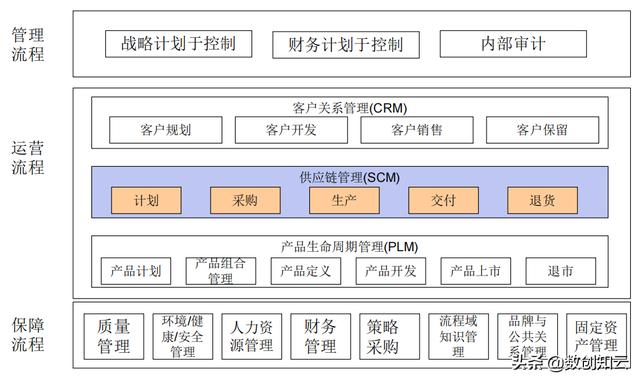The image size is (640, 382).
Task: Click the 流程域知识管理 box
Action: pos(458,337)
